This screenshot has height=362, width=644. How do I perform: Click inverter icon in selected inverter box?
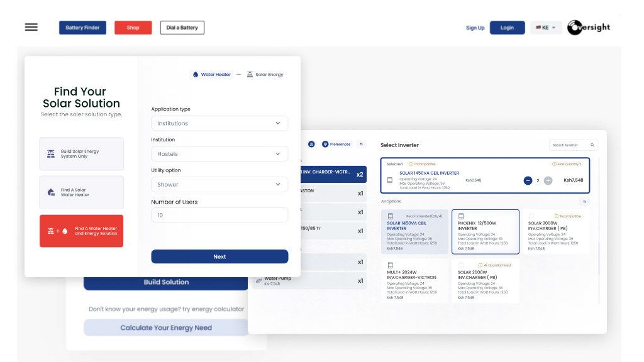(390, 180)
